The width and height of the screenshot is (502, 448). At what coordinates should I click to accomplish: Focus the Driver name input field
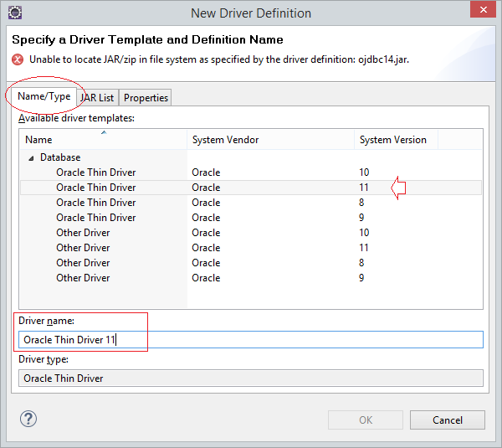(251, 340)
